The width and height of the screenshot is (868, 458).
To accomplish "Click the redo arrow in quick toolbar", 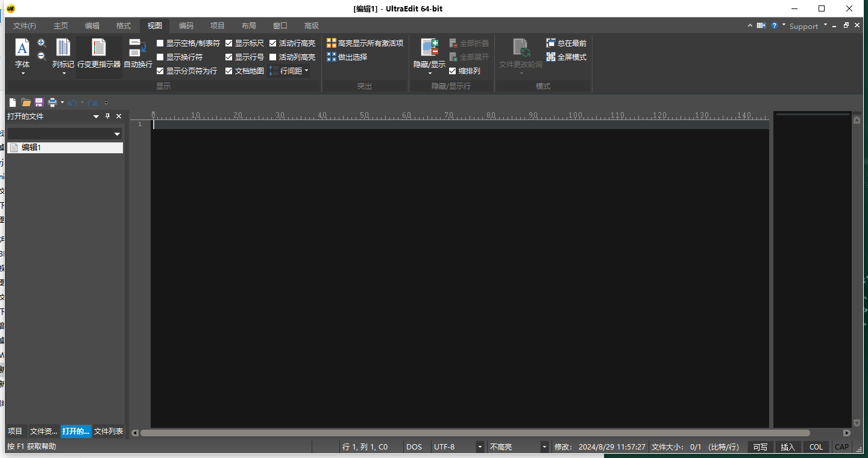I will 92,103.
